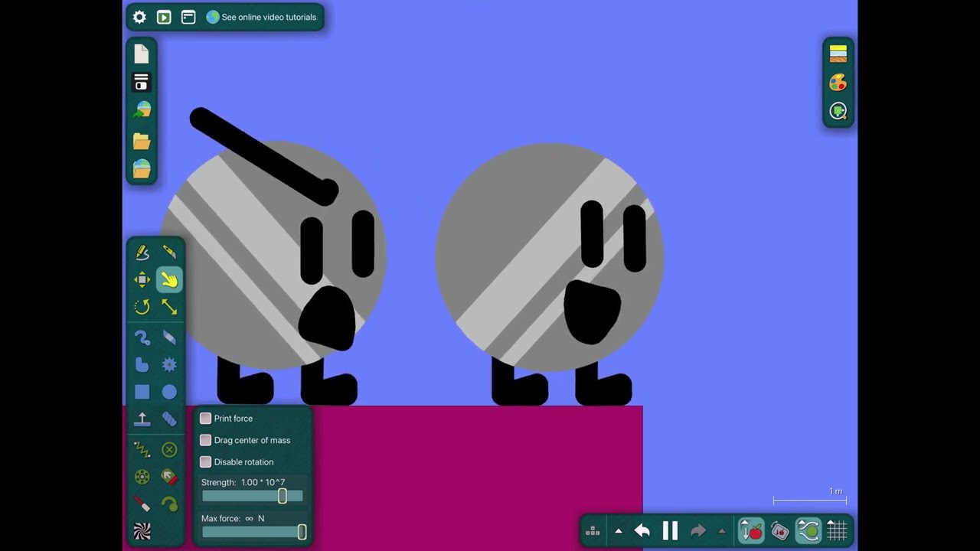Click the save scene icon
This screenshot has height=551, width=980.
tap(142, 82)
